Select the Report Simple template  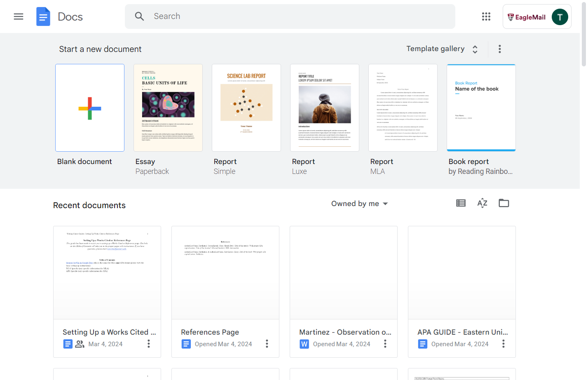pos(246,108)
